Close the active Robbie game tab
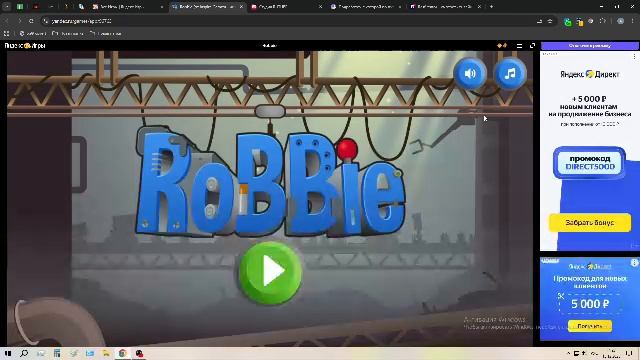This screenshot has height=360, width=640. pyautogui.click(x=241, y=7)
